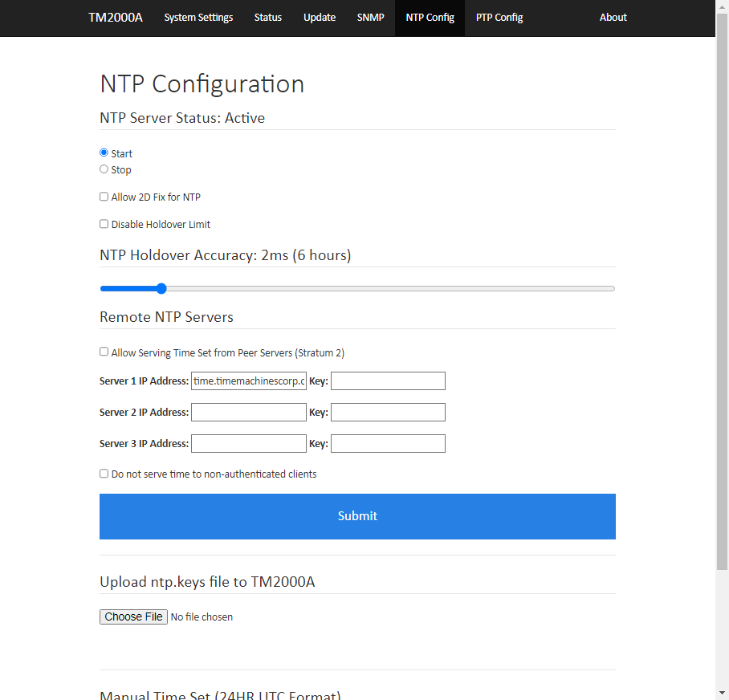This screenshot has width=729, height=700.
Task: Click the Server 2 IP Address field
Action: point(249,413)
